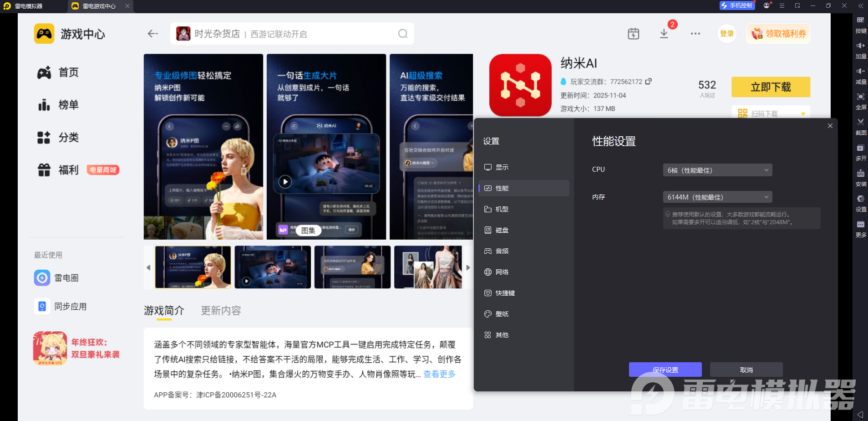Open the hamburger menu in the title bar
This screenshot has width=868, height=421.
[782, 5]
